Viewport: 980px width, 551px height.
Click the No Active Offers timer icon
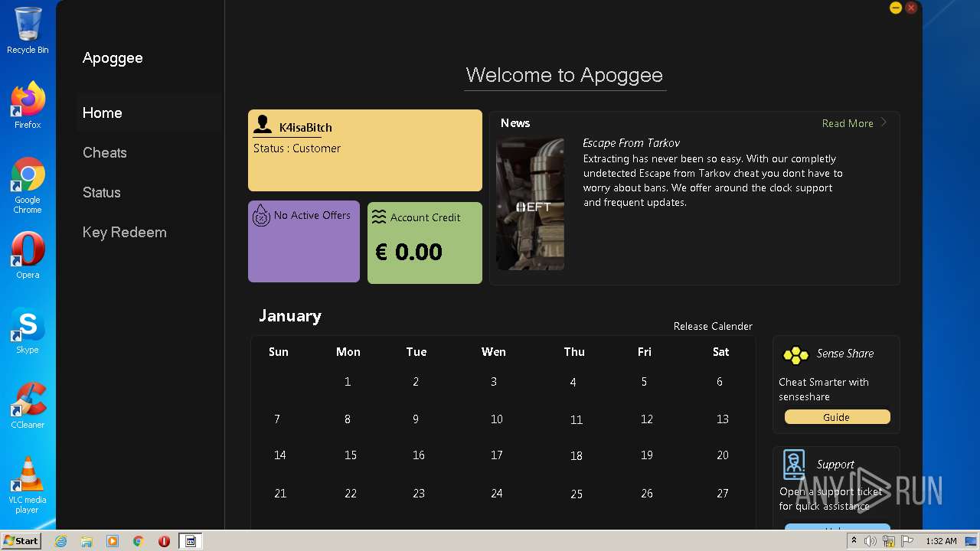pyautogui.click(x=261, y=215)
